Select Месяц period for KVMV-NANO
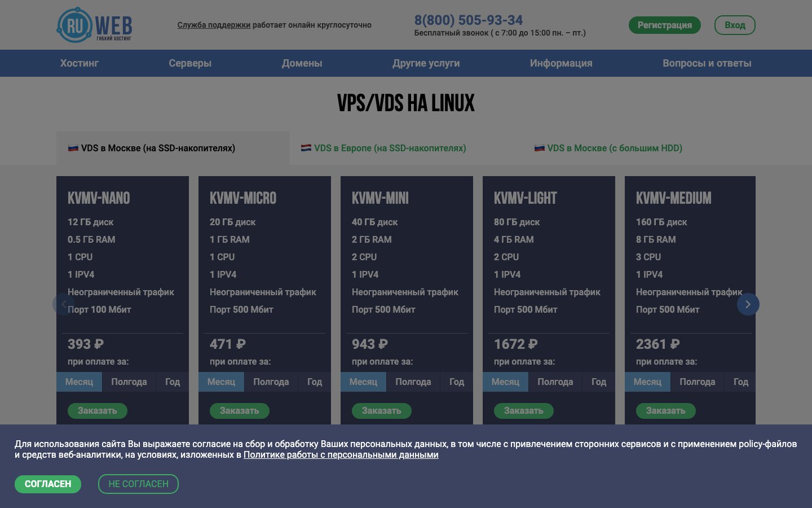Screen dimensions: 812x508 tap(79, 382)
